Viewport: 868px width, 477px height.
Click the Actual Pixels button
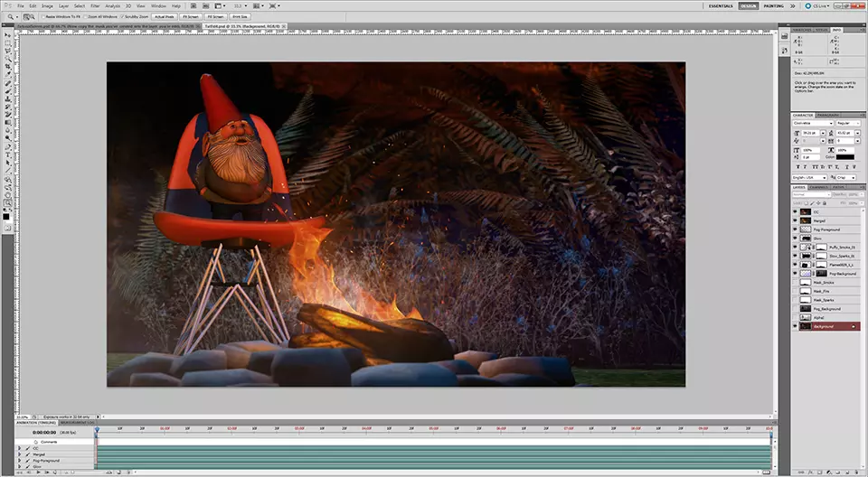[x=164, y=16]
